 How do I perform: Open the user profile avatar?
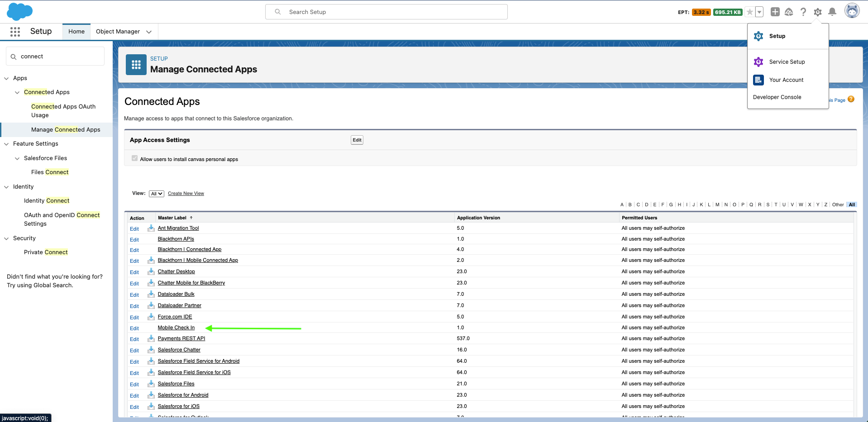pyautogui.click(x=852, y=11)
